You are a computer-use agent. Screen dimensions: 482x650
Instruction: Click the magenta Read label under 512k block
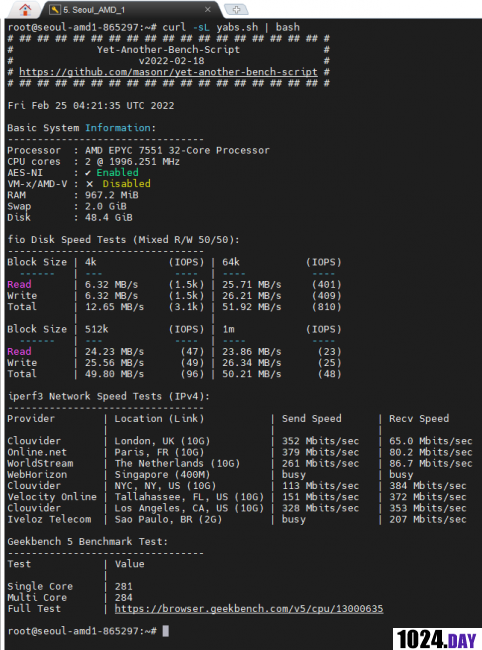tap(19, 352)
